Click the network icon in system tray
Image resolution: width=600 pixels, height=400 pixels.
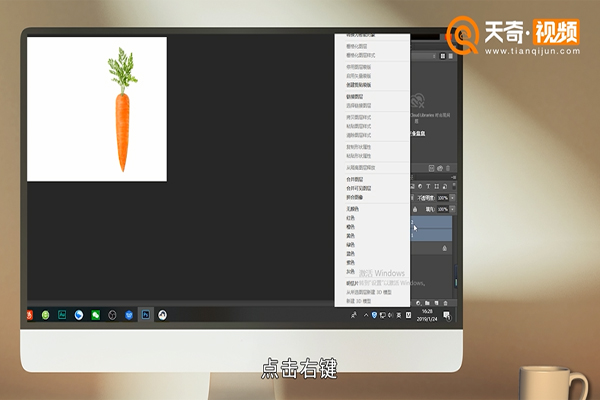tap(382, 315)
